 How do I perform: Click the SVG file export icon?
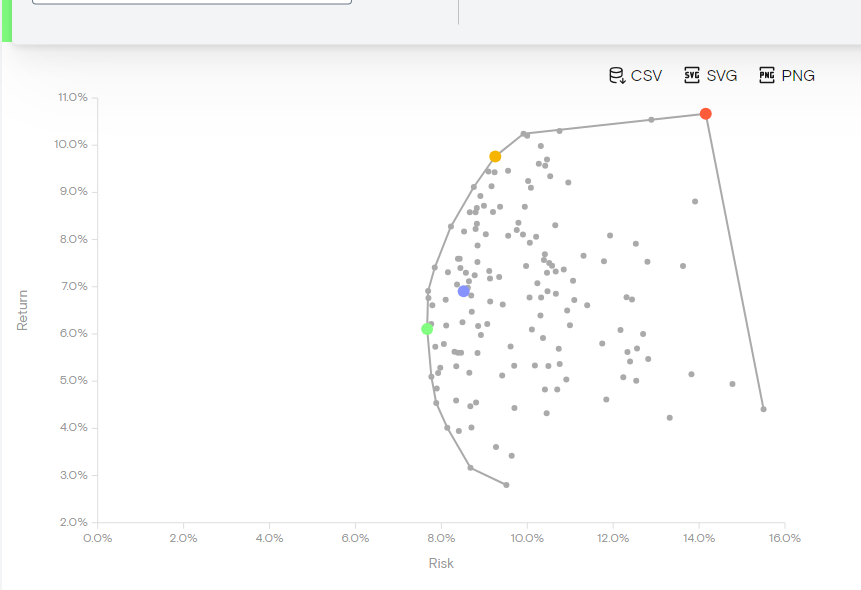pos(692,76)
